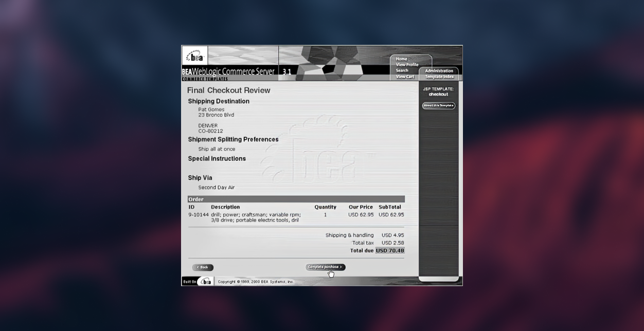Click the About this Template button
The width and height of the screenshot is (644, 331).
[438, 105]
